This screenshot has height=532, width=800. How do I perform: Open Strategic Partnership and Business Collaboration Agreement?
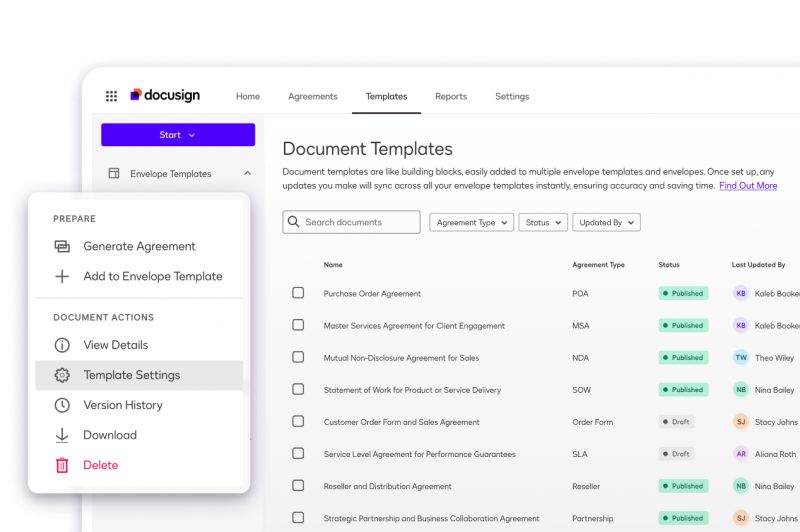click(431, 519)
